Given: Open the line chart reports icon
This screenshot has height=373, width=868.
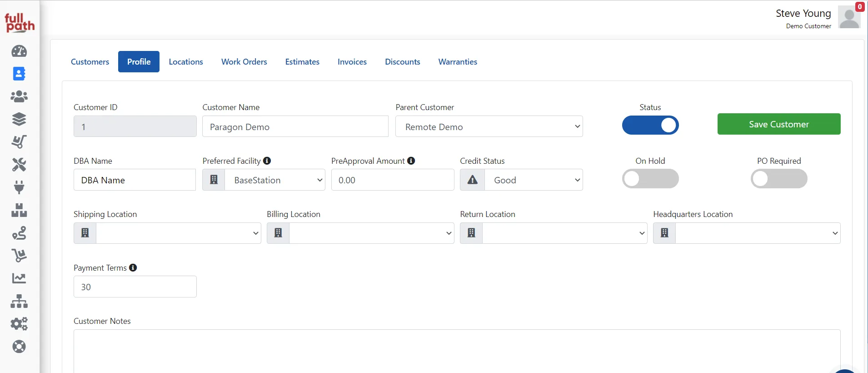Looking at the screenshot, I should click(x=19, y=278).
